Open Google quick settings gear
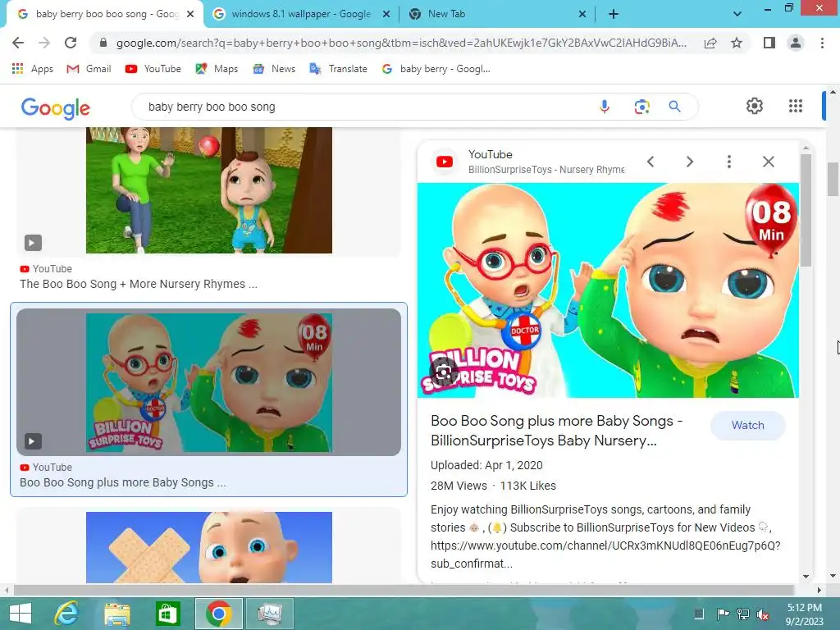 click(x=755, y=106)
